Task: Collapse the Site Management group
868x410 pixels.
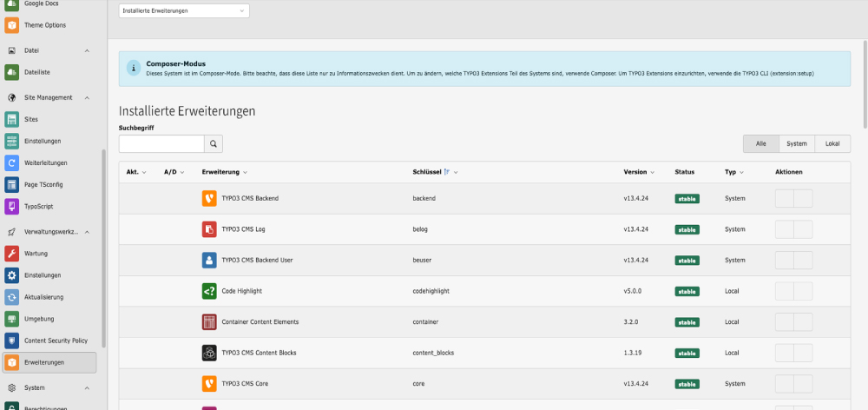Action: (87, 97)
